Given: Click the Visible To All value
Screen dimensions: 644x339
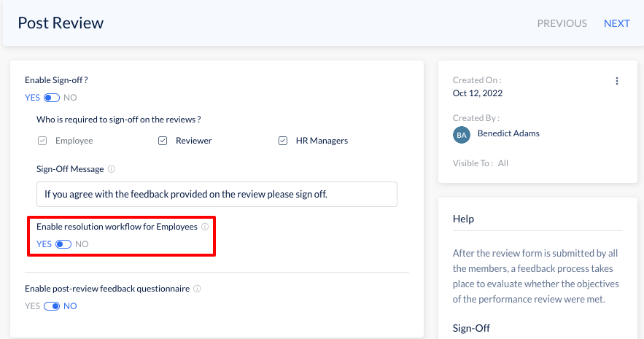Looking at the screenshot, I should coord(503,163).
